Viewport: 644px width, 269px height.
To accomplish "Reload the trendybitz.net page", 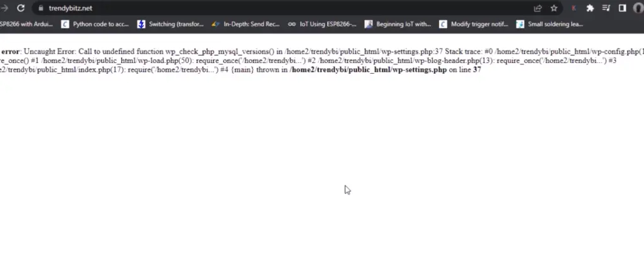I will 21,8.
